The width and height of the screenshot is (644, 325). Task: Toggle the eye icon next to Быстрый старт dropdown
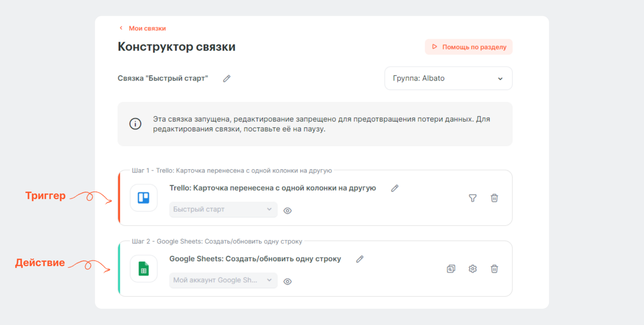[x=287, y=211]
